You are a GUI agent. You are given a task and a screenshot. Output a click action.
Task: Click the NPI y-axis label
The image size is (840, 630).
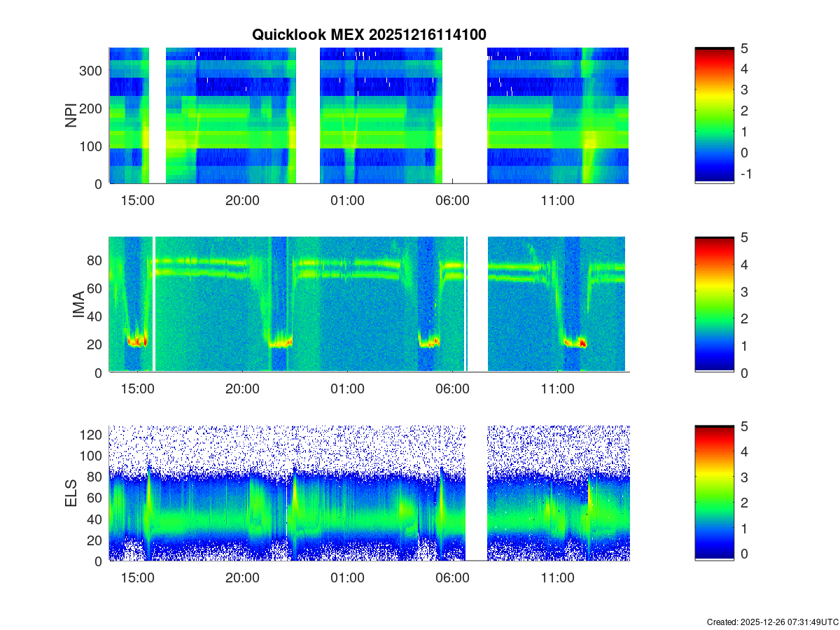point(71,115)
